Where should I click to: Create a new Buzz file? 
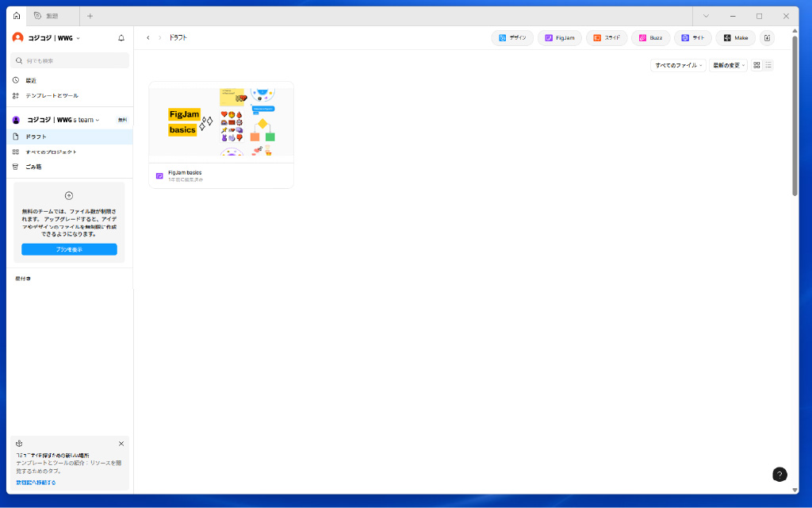click(650, 38)
